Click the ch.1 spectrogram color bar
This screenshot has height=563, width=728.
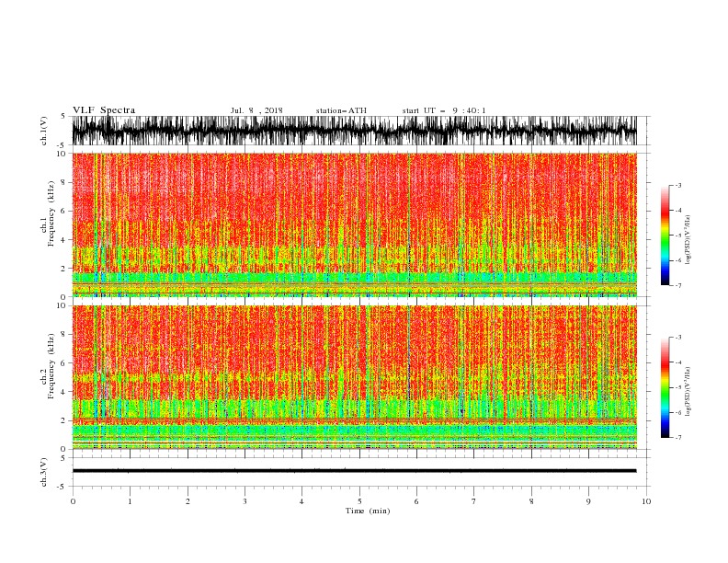(665, 236)
